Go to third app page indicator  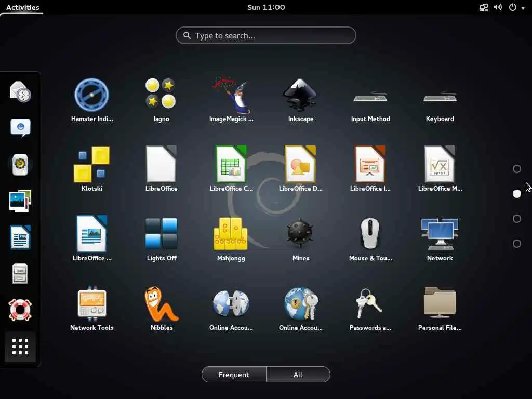pyautogui.click(x=517, y=219)
